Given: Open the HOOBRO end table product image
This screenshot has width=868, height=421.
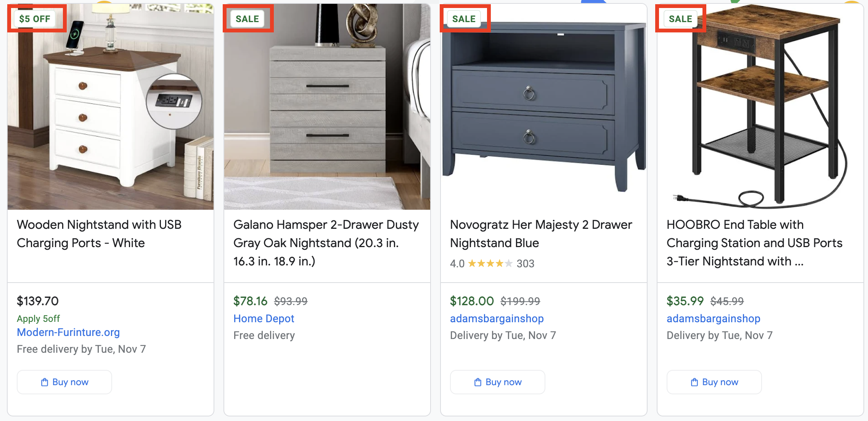Looking at the screenshot, I should (x=760, y=107).
